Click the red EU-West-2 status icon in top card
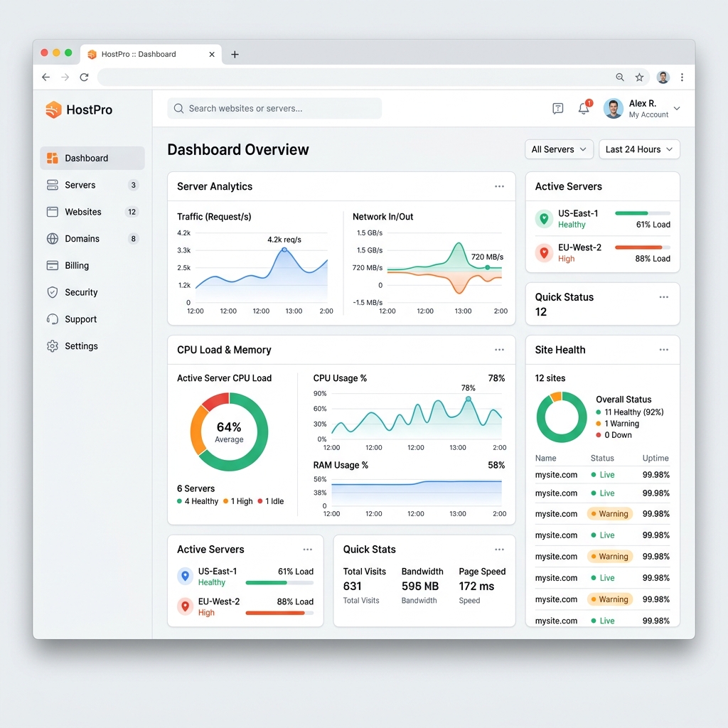The width and height of the screenshot is (728, 728). 544,253
